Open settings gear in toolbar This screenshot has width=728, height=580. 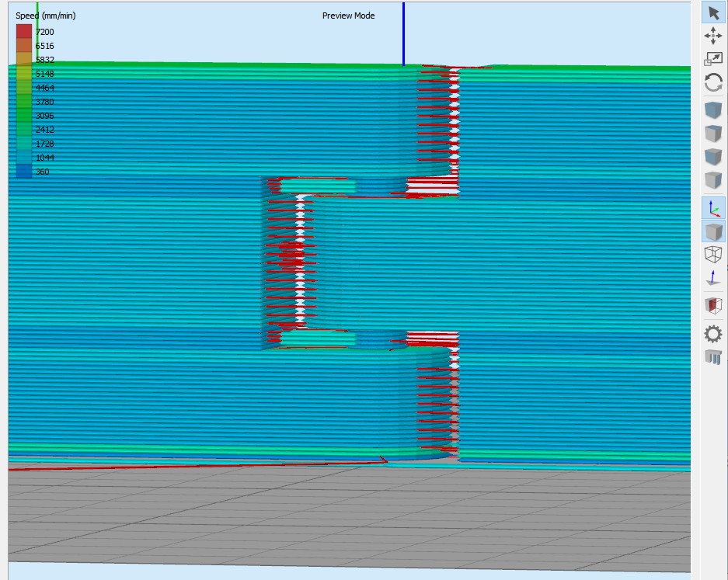tap(713, 334)
